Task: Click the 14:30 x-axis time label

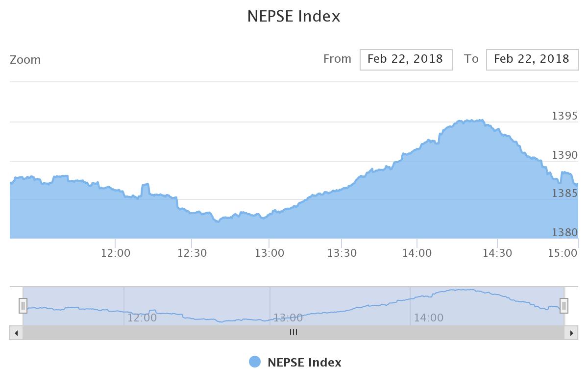Action: click(x=497, y=253)
